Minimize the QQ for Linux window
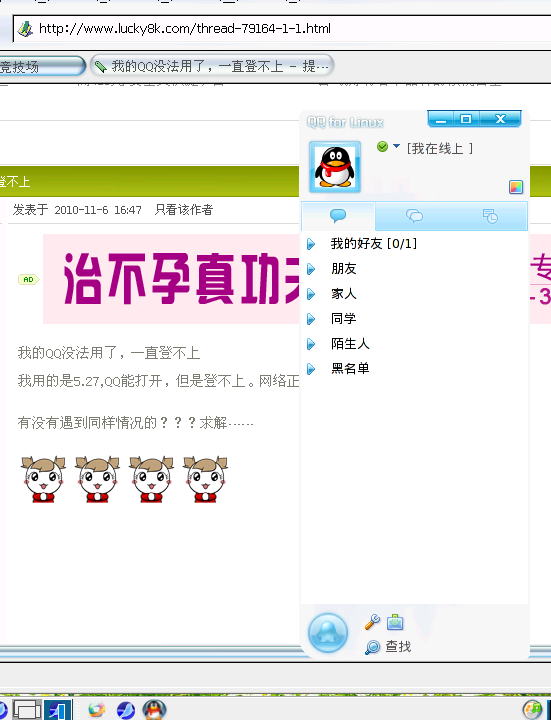This screenshot has width=551, height=720. point(441,119)
